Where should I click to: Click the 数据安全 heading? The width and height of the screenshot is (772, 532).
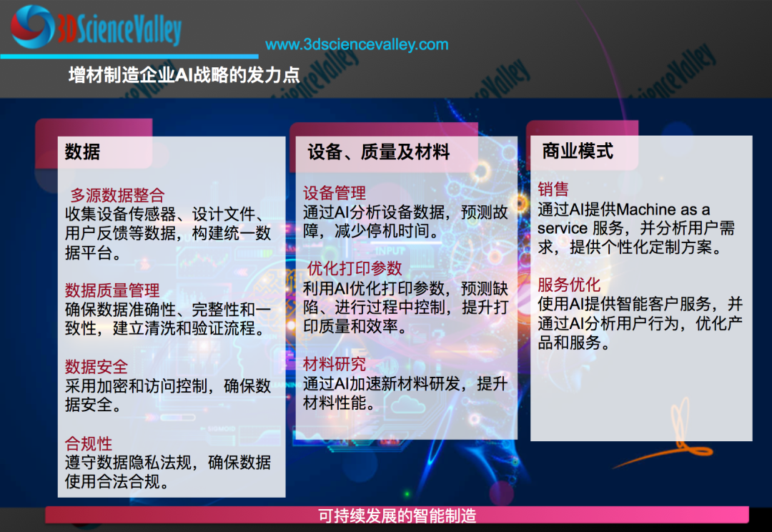coord(96,367)
